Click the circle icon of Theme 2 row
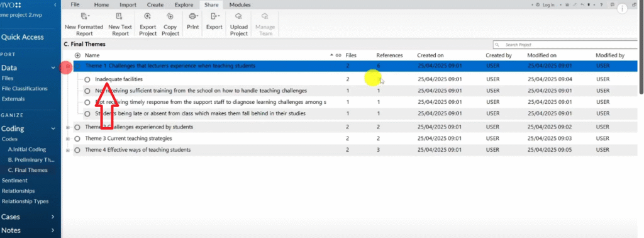The image size is (644, 238). [x=77, y=127]
